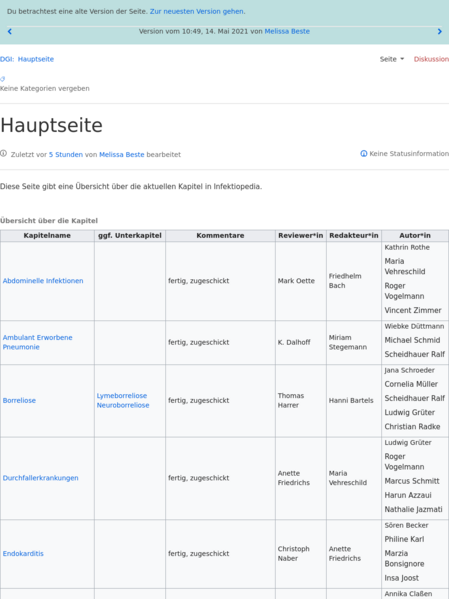Image resolution: width=449 pixels, height=599 pixels.
Task: Open the Seite dropdown menu
Action: coord(392,59)
